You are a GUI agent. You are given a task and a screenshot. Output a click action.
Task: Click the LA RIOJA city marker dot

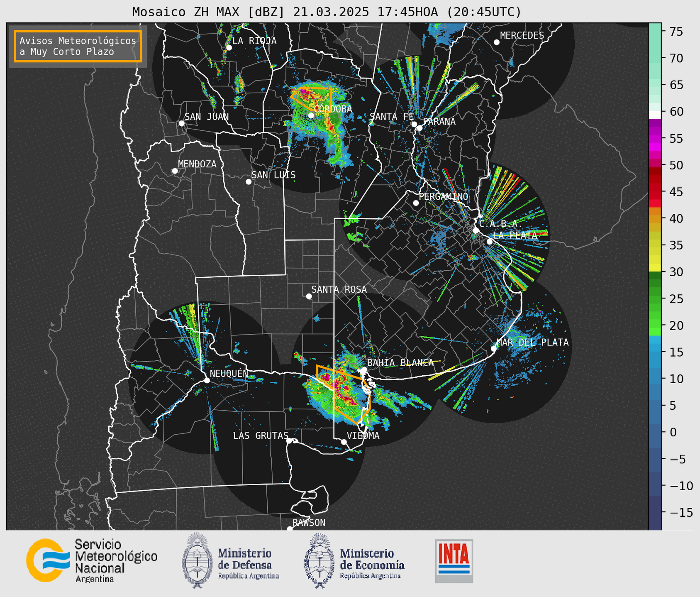229,48
